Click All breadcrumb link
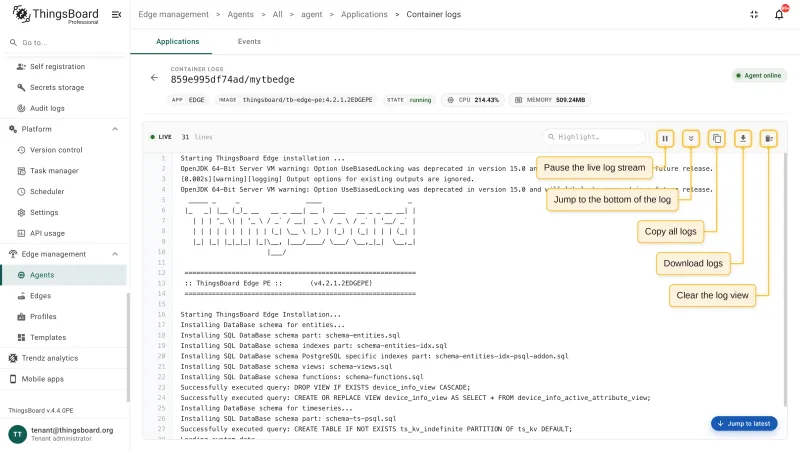Screen dimensions: 800x450 pyautogui.click(x=277, y=14)
